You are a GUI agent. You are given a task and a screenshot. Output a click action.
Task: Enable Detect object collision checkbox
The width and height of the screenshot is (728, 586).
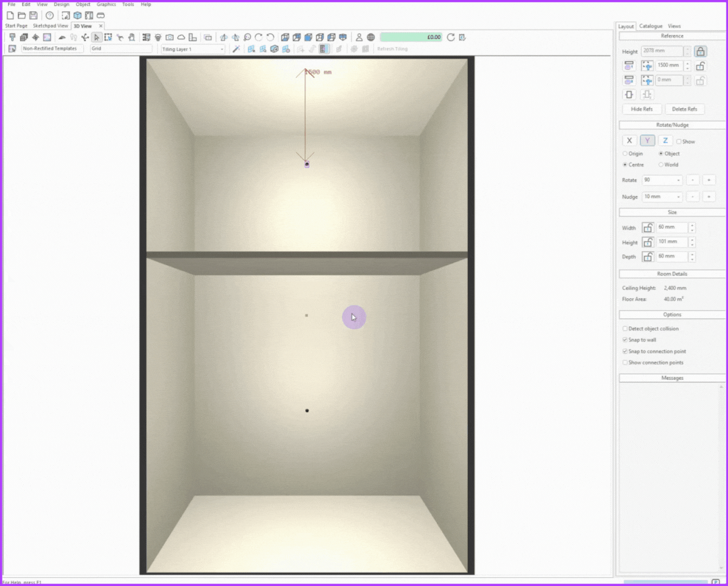tap(625, 329)
